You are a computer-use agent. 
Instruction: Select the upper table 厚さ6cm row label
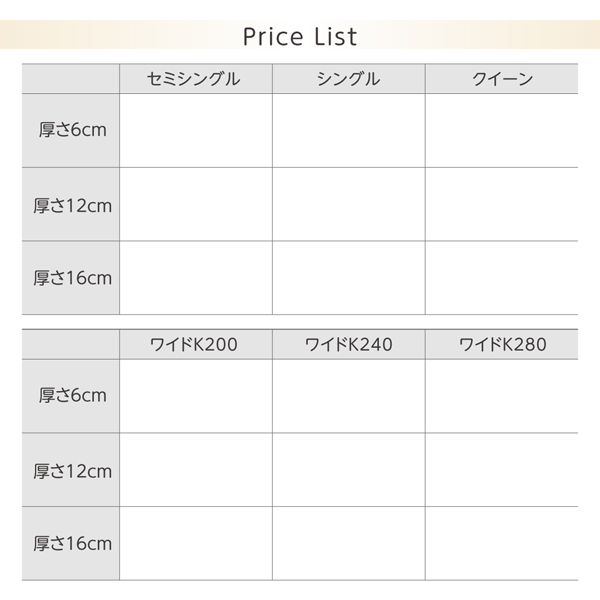pos(72,130)
